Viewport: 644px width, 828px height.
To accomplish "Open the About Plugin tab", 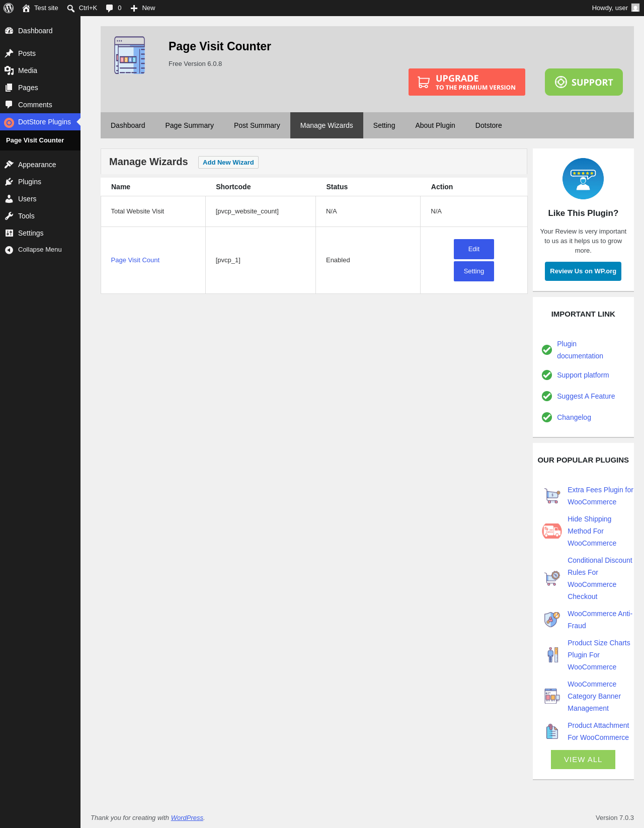I will click(x=435, y=125).
